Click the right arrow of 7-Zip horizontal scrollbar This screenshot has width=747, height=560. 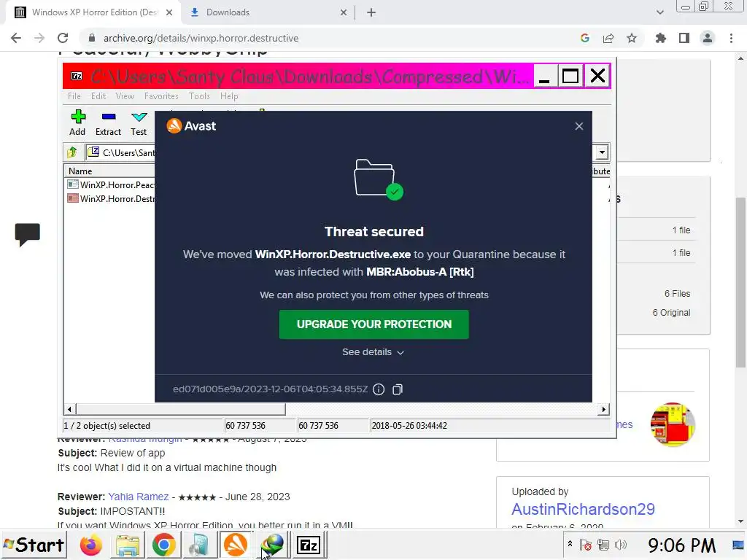(x=603, y=409)
